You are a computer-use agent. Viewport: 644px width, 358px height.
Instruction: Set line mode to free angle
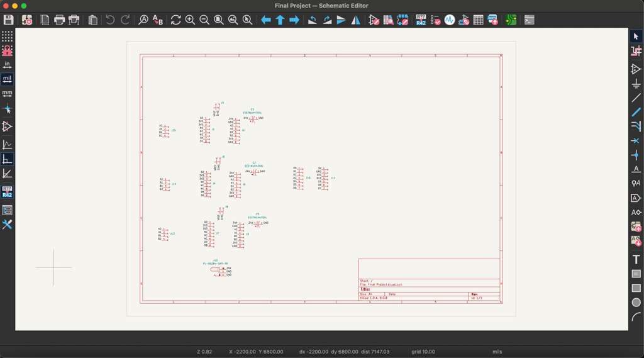tap(7, 144)
